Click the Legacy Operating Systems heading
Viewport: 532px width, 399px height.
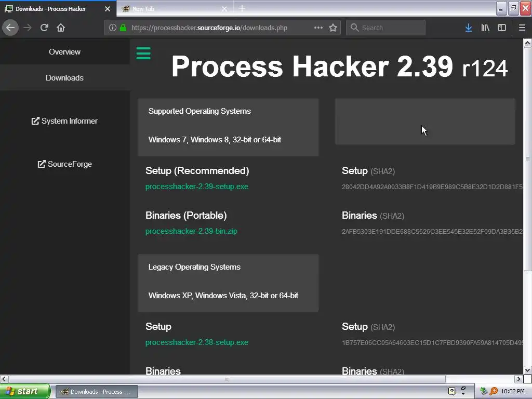click(194, 267)
